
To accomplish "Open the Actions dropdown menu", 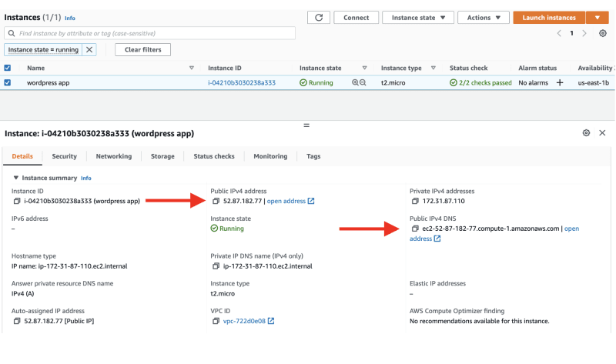I will (484, 17).
